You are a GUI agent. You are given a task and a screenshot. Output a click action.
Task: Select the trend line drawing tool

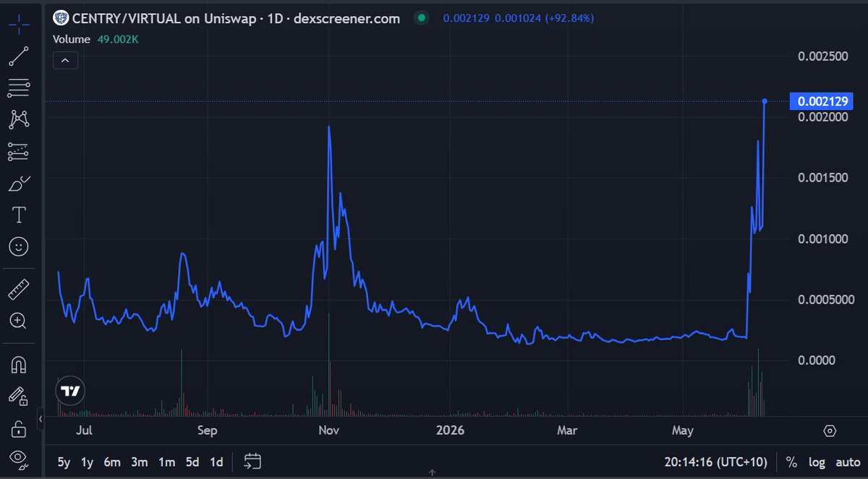coord(19,56)
